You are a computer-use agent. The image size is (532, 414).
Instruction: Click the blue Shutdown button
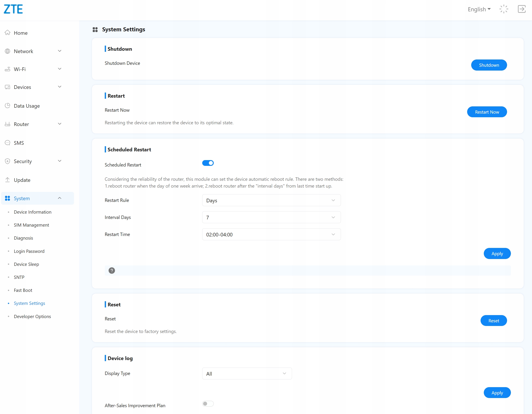point(489,65)
